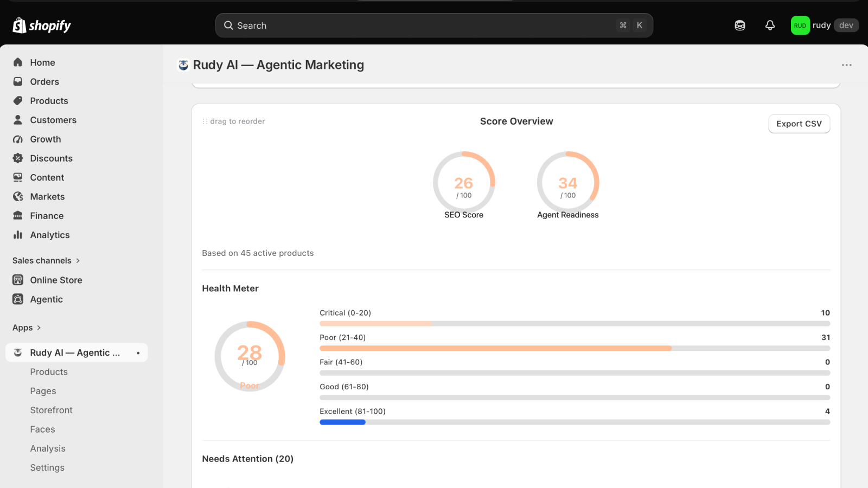Open the three-dot page actions menu

(847, 65)
